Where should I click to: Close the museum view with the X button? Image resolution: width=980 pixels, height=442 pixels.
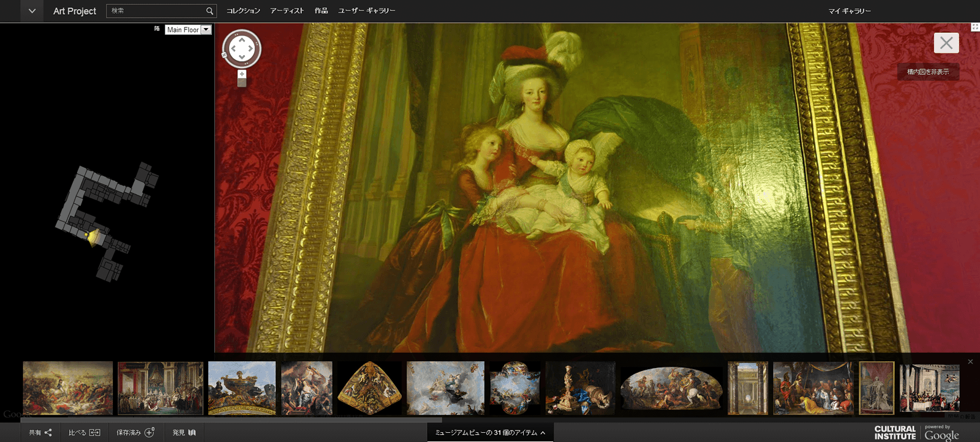pyautogui.click(x=946, y=43)
